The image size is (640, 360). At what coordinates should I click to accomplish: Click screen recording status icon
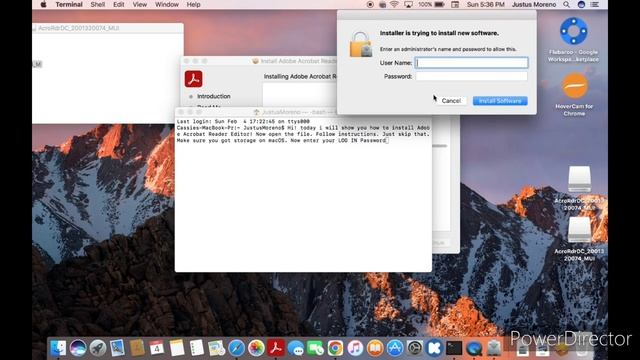(370, 4)
